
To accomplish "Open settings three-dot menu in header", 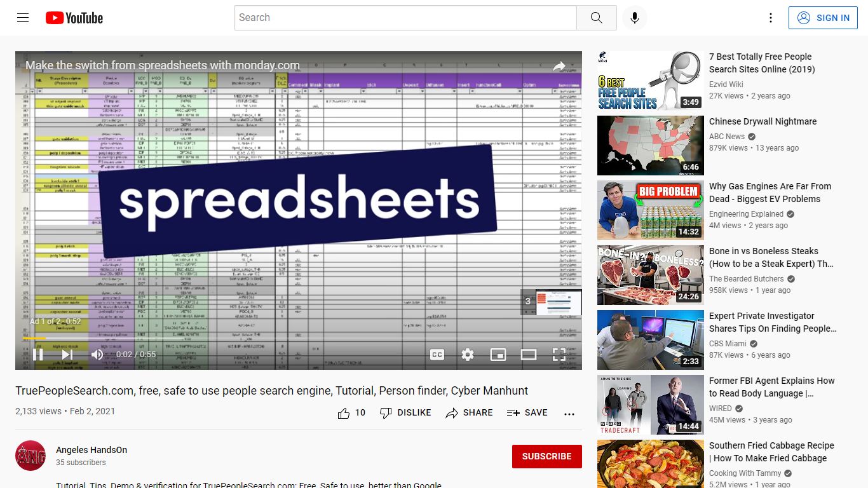I will click(770, 18).
